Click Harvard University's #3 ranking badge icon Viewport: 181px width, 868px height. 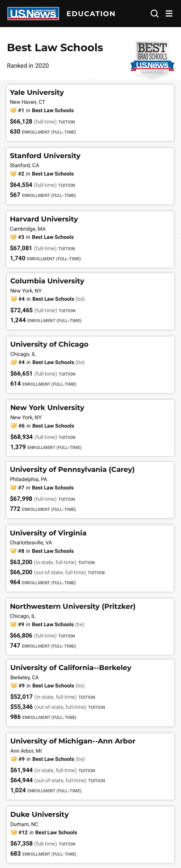pyautogui.click(x=13, y=237)
